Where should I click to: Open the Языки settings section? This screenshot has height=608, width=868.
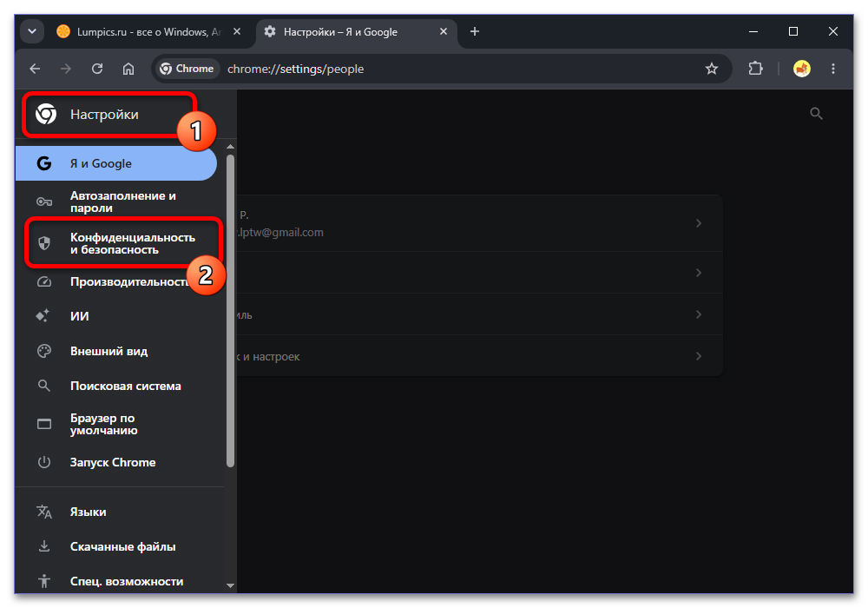coord(115,512)
